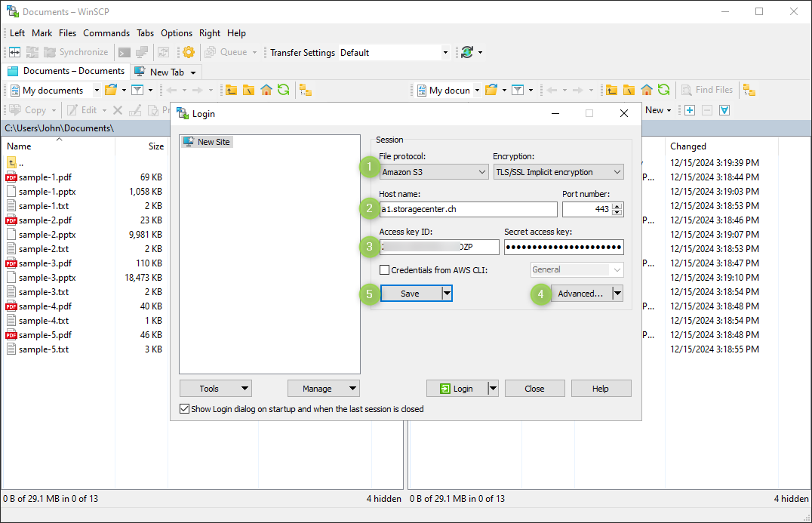Open the Transfer Settings Default dropdown
The width and height of the screenshot is (812, 523).
tap(445, 52)
